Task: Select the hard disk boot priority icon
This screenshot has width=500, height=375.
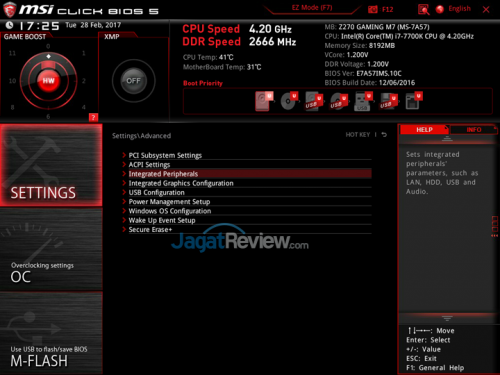Action: (x=264, y=101)
